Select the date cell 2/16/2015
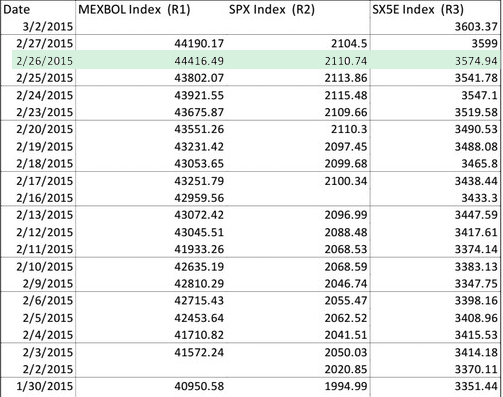This screenshot has height=397, width=503. 44,198
